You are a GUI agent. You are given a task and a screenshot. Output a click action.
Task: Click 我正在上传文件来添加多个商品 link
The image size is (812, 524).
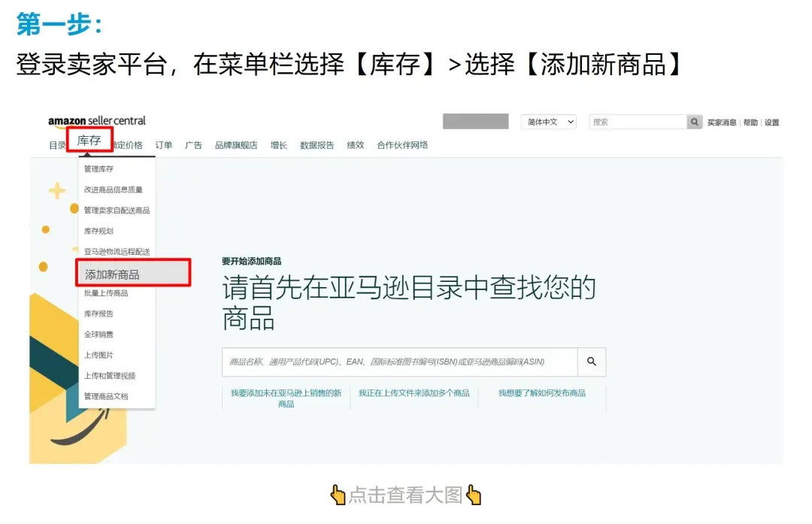(414, 393)
